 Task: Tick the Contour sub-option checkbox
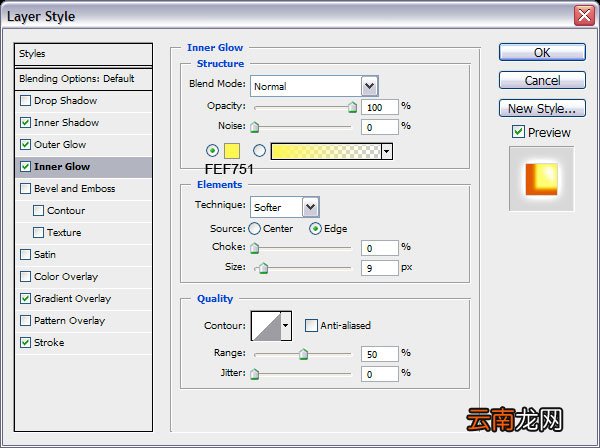pyautogui.click(x=38, y=210)
